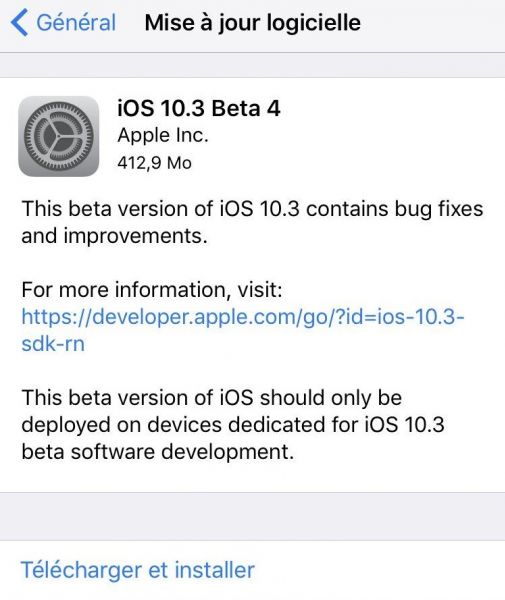Tap the gray spacer above Télécharger et installer
505x600 pixels.
[x=252, y=516]
